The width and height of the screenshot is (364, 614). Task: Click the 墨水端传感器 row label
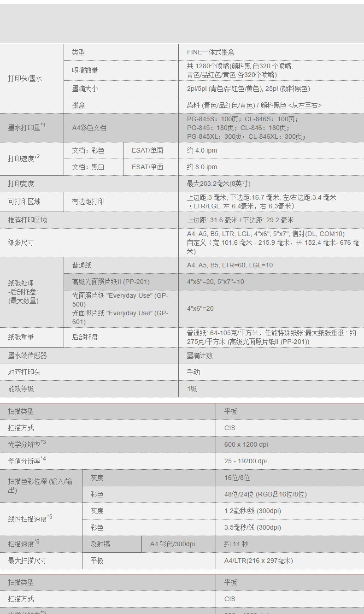pos(27,355)
